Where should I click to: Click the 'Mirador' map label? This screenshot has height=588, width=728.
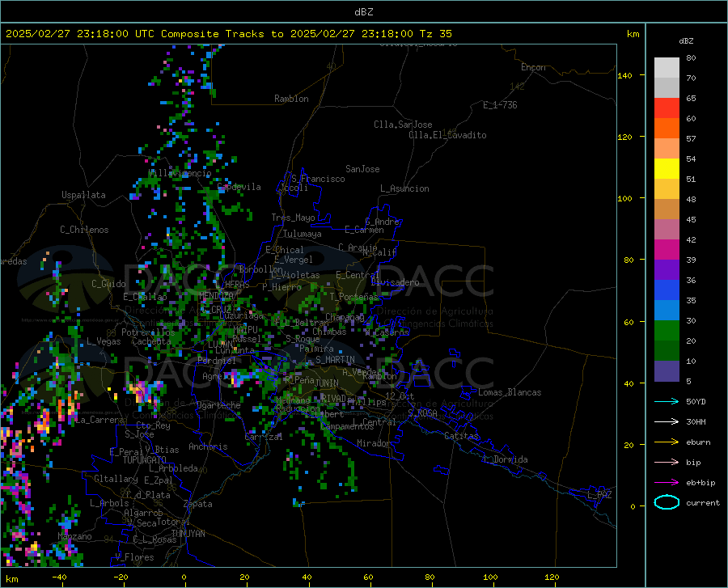click(373, 443)
